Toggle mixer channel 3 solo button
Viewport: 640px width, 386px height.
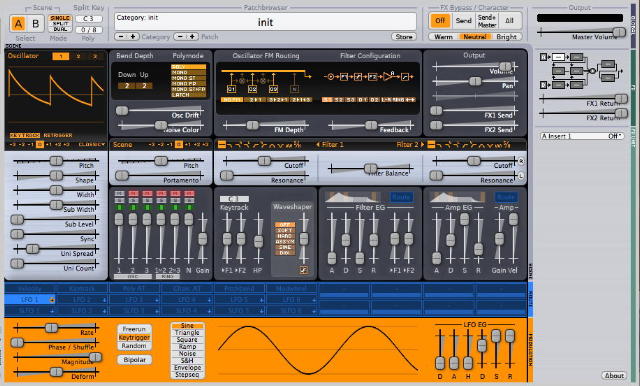pyautogui.click(x=147, y=200)
